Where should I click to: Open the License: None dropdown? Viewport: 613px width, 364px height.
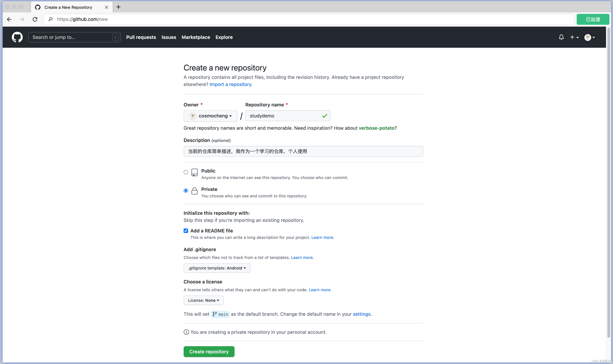(x=203, y=300)
